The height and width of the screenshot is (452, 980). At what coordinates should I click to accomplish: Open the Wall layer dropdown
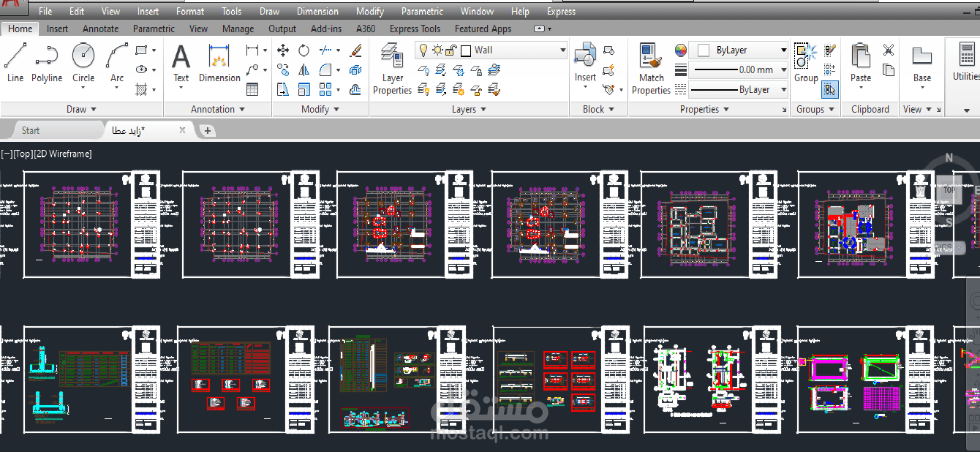click(562, 50)
